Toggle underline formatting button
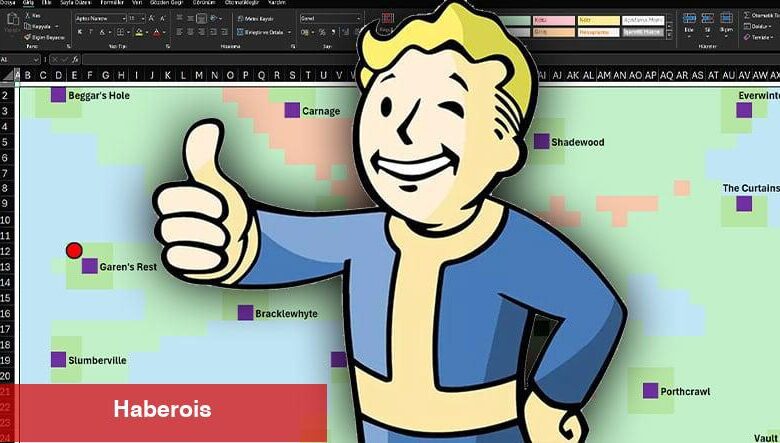780x443 pixels. 102,32
